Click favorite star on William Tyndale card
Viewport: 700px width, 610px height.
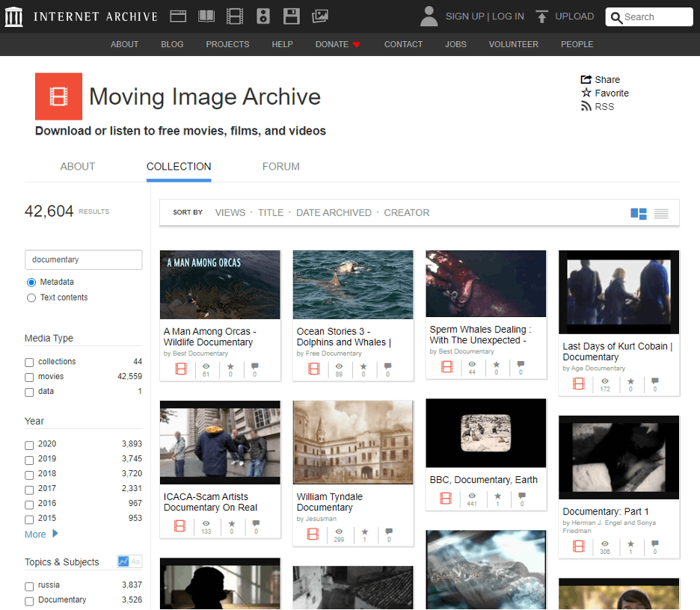point(365,532)
